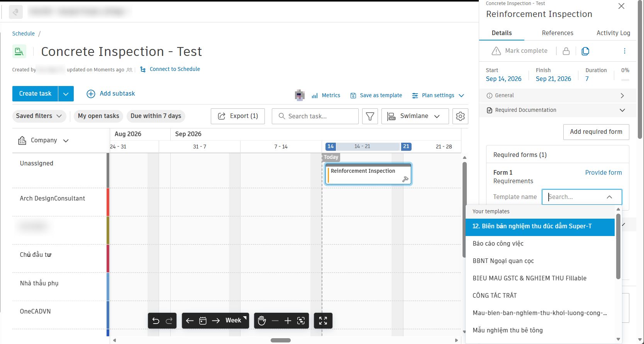Move timeline to next period arrow
This screenshot has width=644, height=344.
(216, 320)
